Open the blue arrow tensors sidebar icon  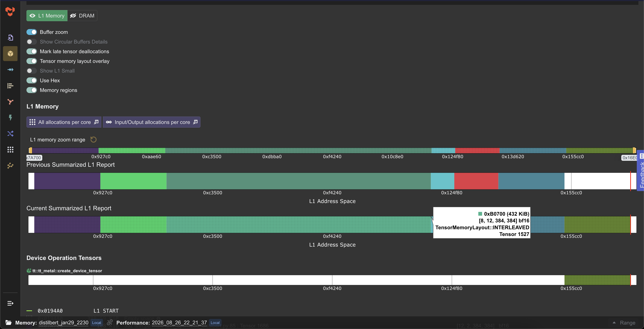10,70
